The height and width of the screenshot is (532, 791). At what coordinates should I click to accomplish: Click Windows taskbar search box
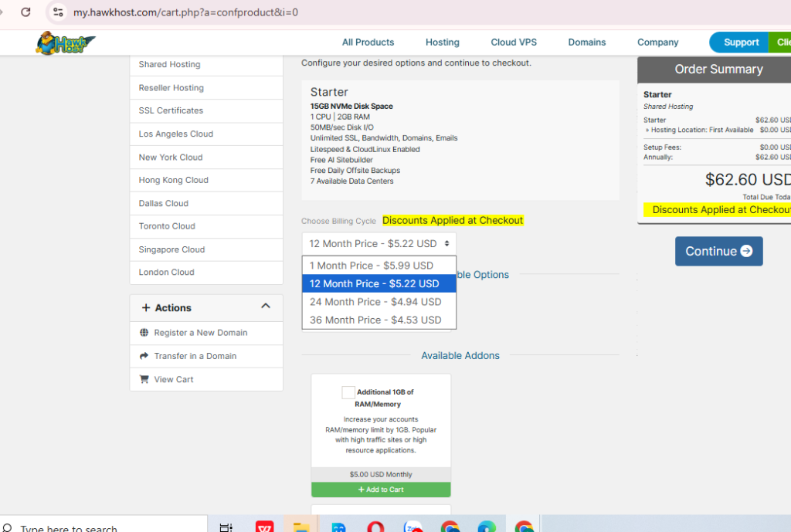[104, 525]
